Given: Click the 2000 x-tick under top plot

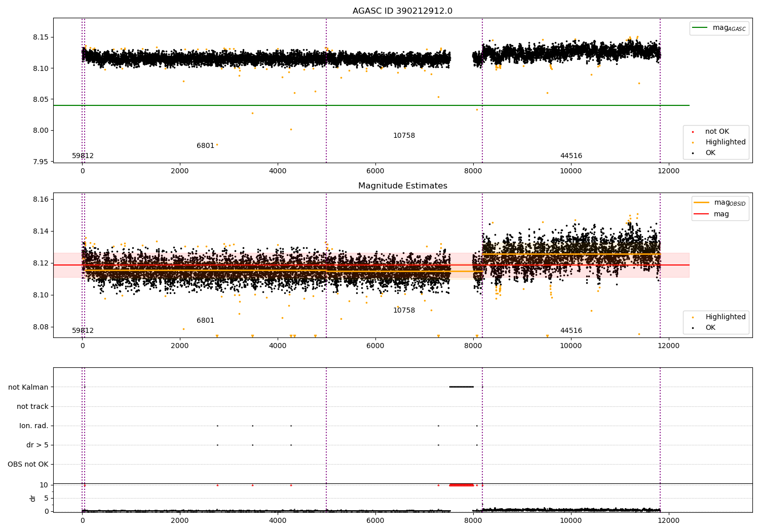Looking at the screenshot, I should coord(180,171).
